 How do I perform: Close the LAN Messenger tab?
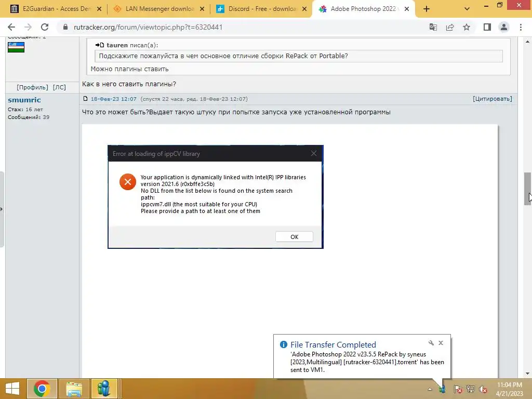(202, 9)
